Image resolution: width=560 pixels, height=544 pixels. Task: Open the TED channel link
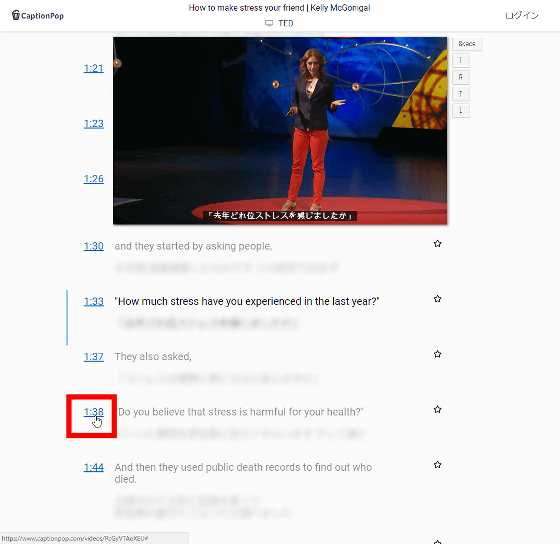pos(286,24)
